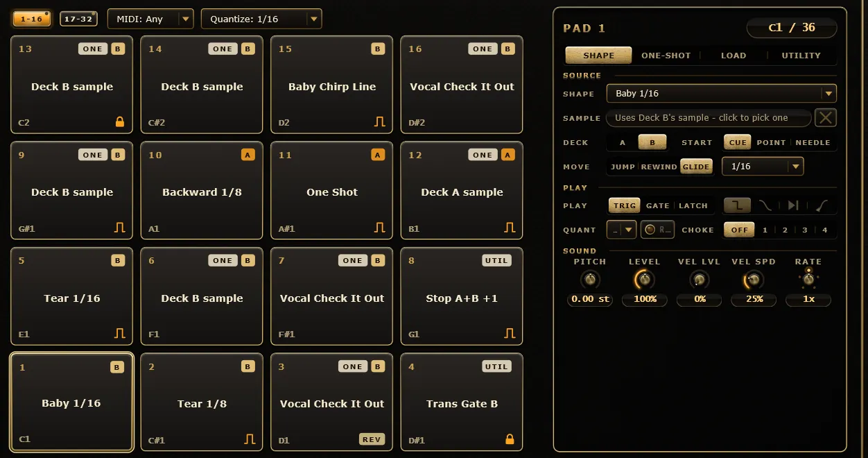Switch to the SHAPE tab
Viewport: 868px width, 458px height.
coord(598,56)
